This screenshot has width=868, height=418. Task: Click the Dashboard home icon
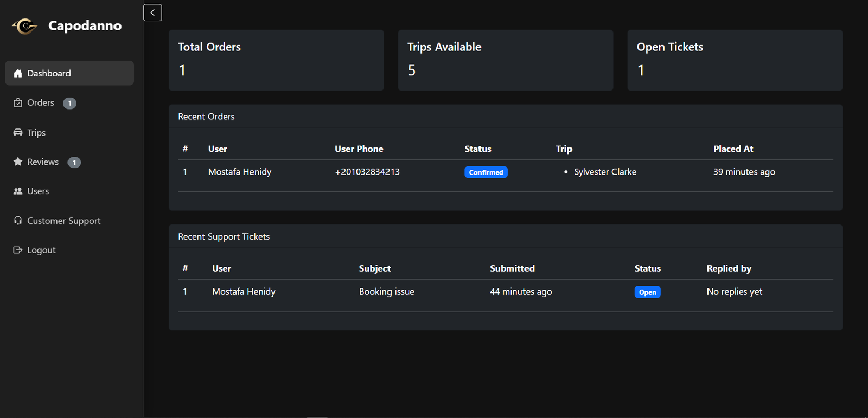click(x=18, y=73)
